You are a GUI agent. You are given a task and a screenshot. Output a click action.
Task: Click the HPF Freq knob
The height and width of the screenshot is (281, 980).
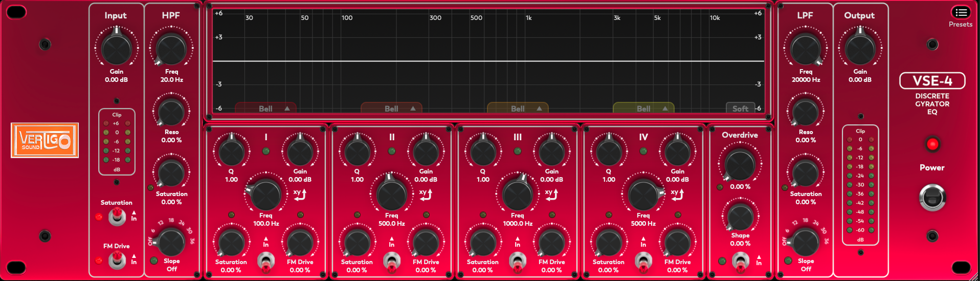pyautogui.click(x=171, y=49)
